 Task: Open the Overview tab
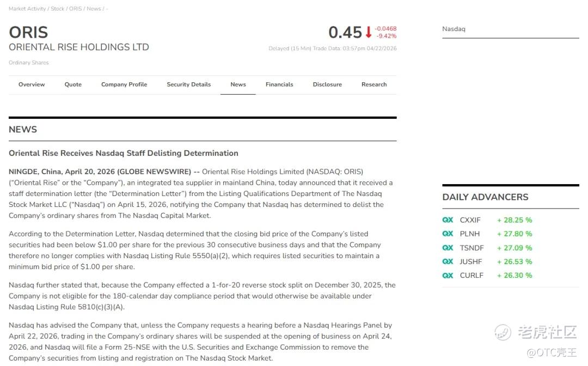32,84
